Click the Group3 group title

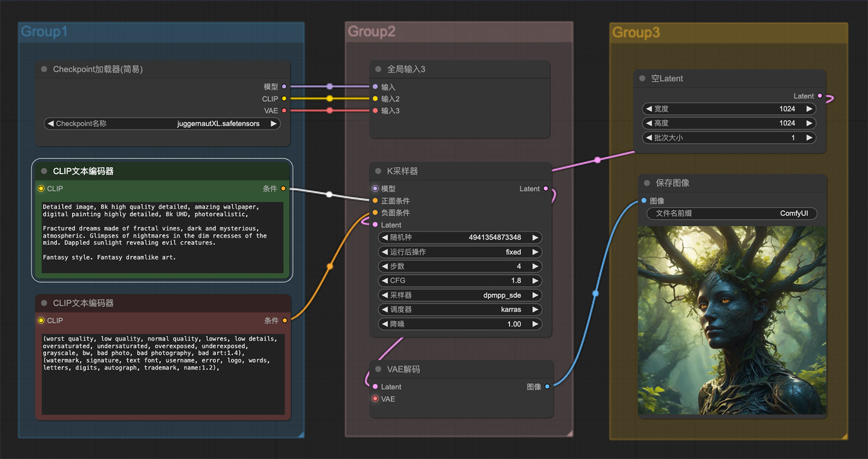coord(636,32)
